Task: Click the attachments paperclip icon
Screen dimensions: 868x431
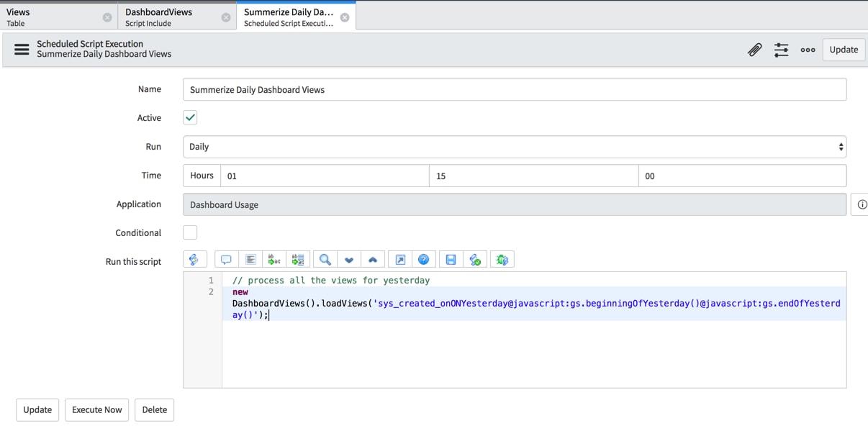Action: click(754, 50)
